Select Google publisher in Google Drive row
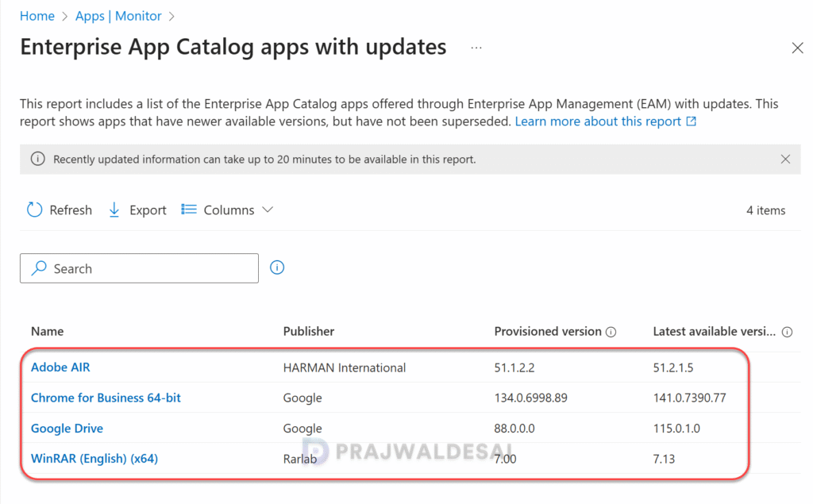 [x=302, y=429]
